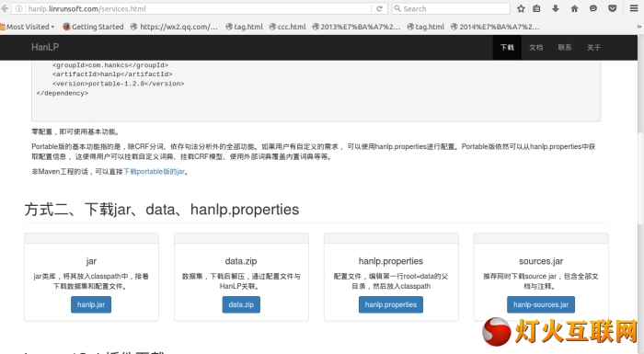Click the HanLP brand logo text

point(45,47)
